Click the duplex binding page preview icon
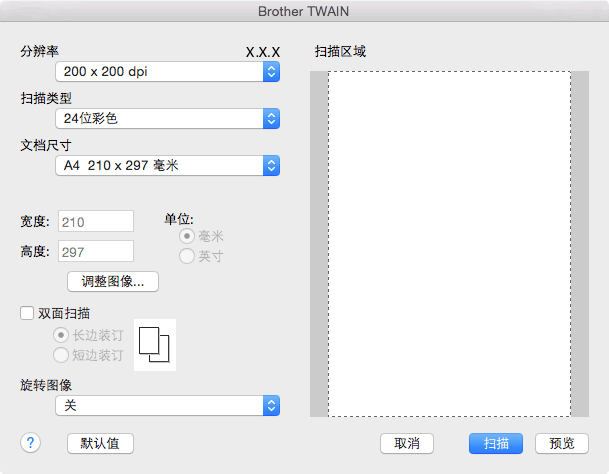609x474 pixels. pos(155,345)
